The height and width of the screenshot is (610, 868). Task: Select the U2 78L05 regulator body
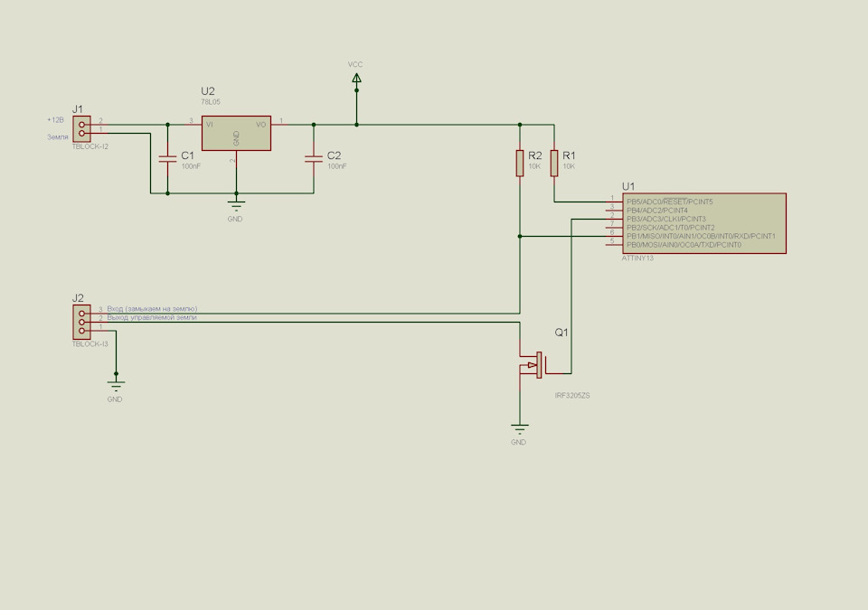[x=236, y=133]
